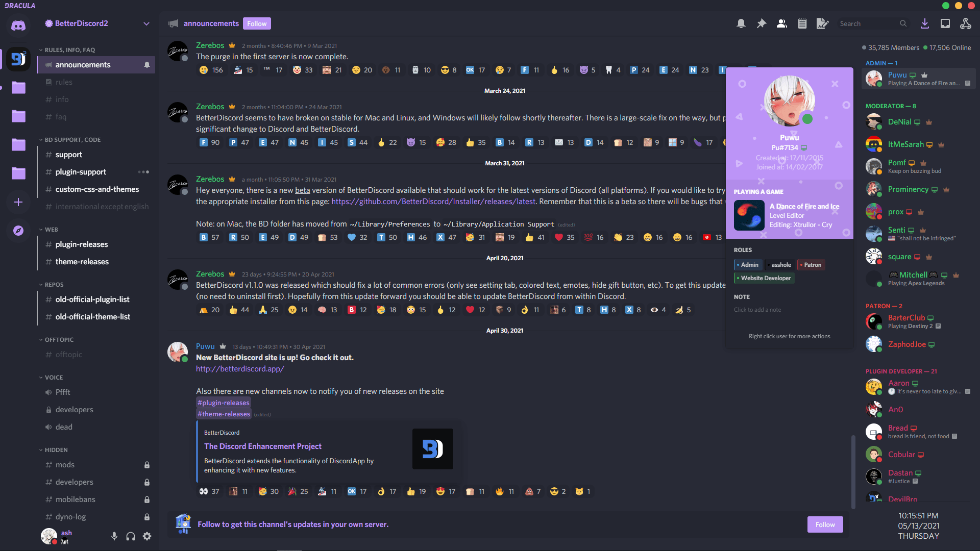Collapse the BD SUPPORT, CODE category
Screen dimensions: 980x551
click(x=72, y=139)
